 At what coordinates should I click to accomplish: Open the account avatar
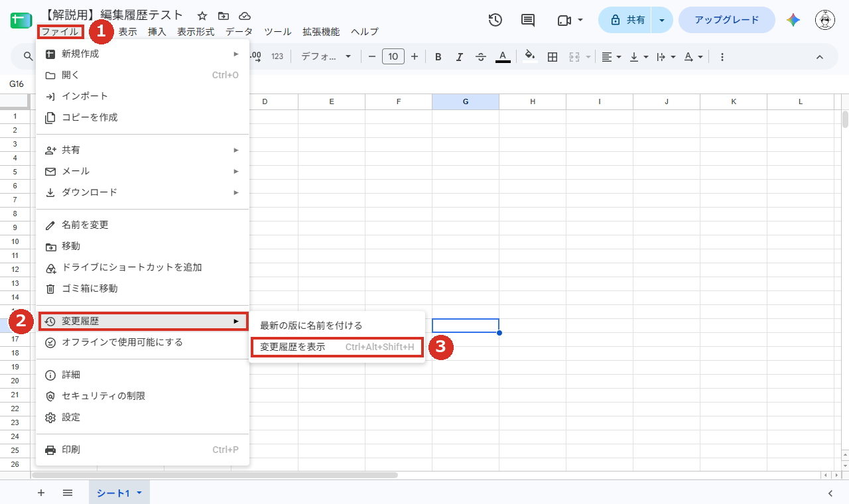tap(825, 20)
